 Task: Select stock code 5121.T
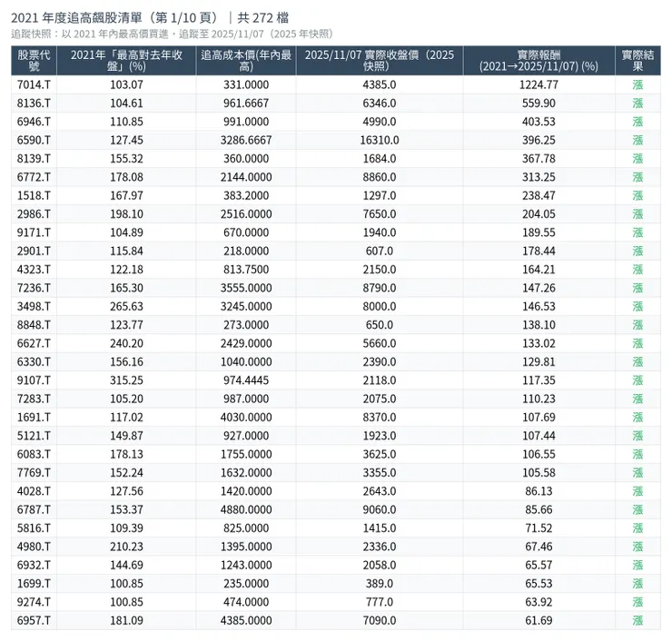pos(34,436)
